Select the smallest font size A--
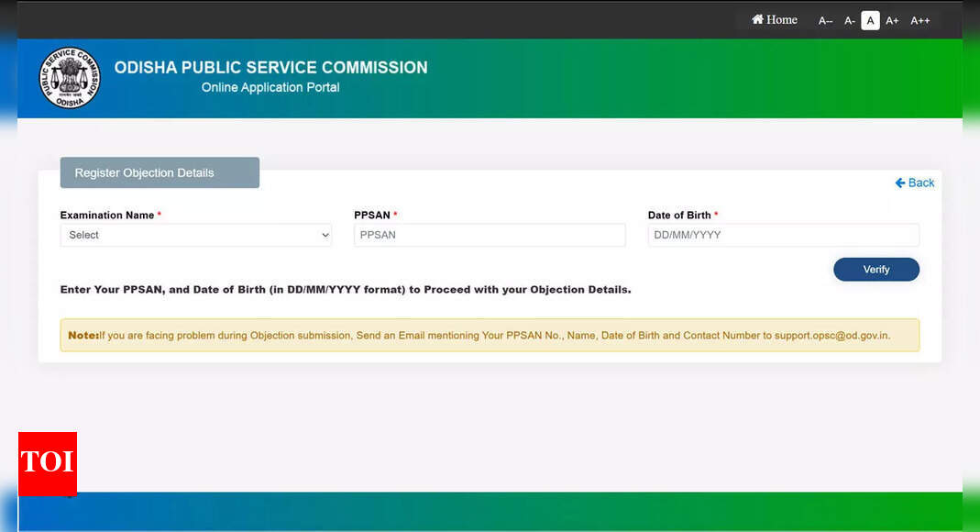Screen dimensions: 980x532 click(x=825, y=21)
